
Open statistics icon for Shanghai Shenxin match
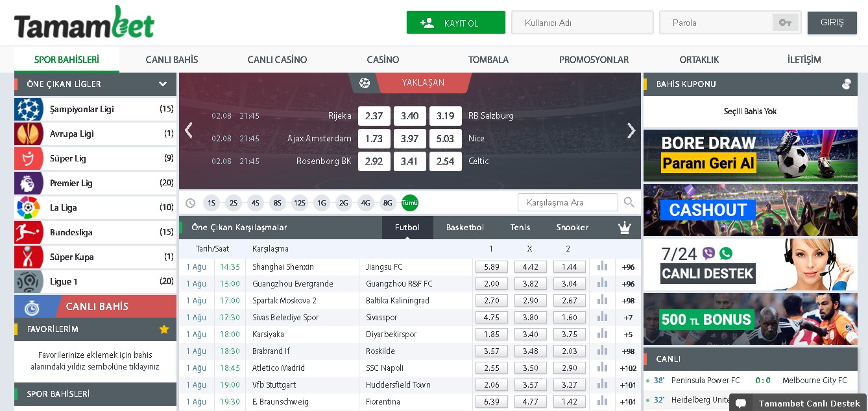point(603,266)
